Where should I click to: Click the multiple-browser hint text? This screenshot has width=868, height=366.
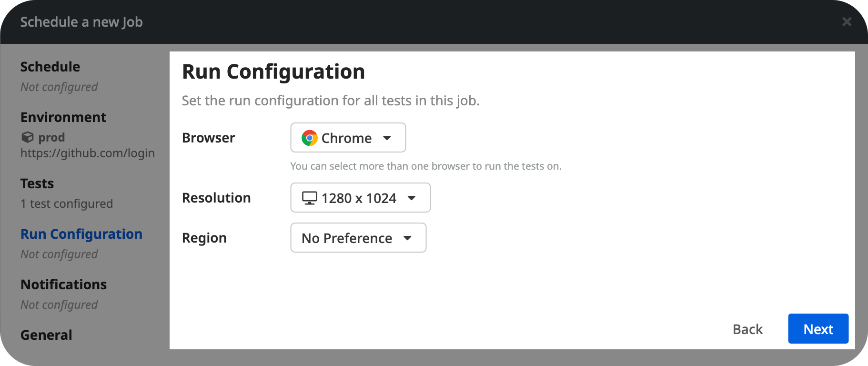pyautogui.click(x=426, y=166)
